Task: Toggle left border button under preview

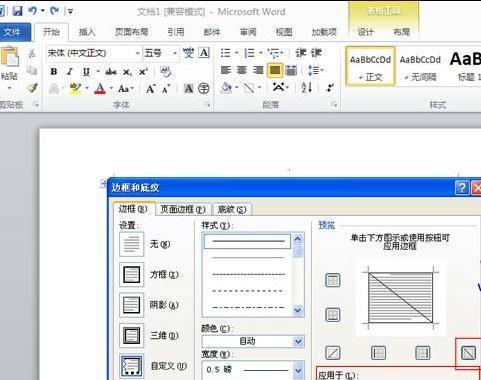Action: [x=378, y=353]
